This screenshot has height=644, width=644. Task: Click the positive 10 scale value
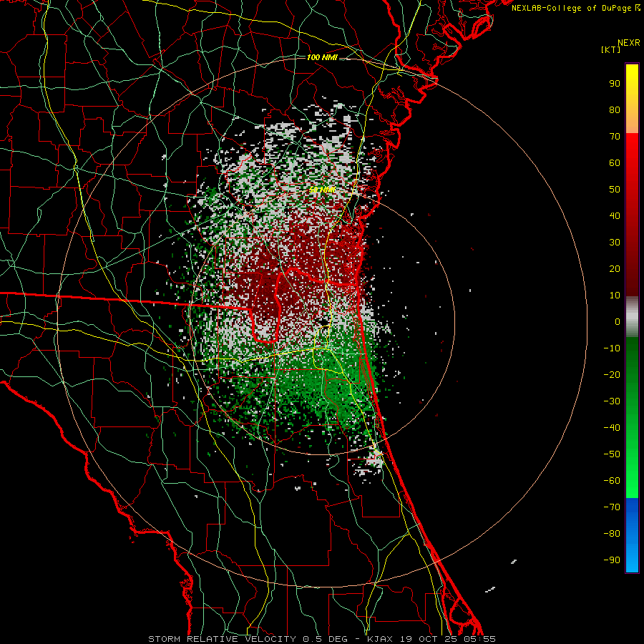click(x=615, y=296)
